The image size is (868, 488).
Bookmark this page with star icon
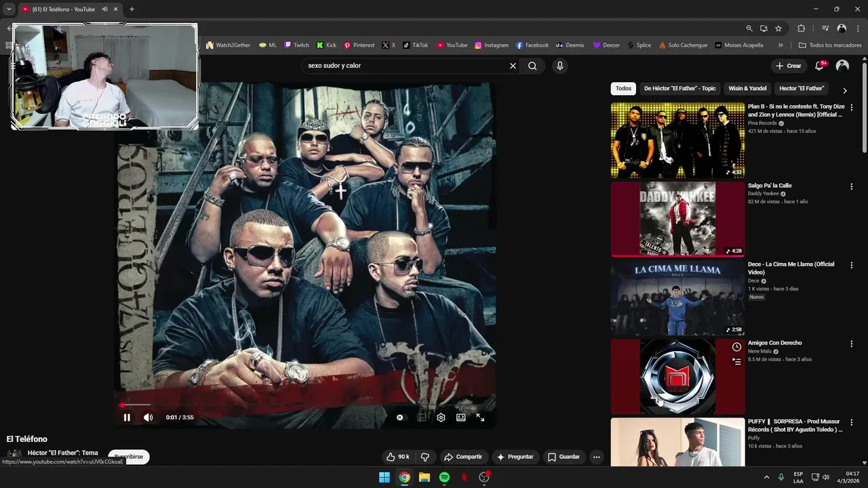[778, 28]
